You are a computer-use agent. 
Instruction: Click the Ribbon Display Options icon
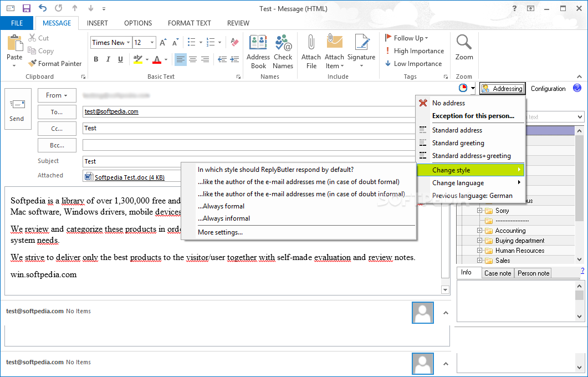coord(530,8)
